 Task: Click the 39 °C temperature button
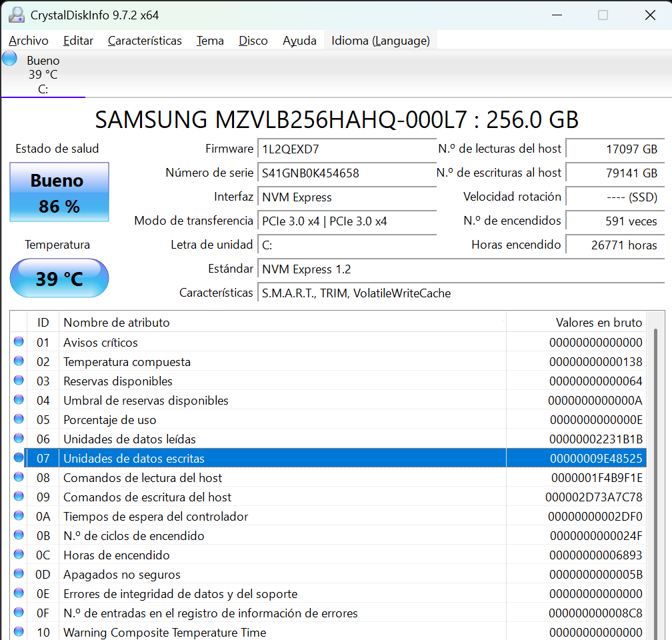[59, 278]
